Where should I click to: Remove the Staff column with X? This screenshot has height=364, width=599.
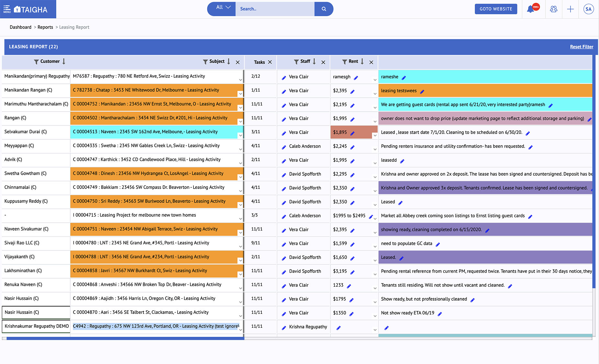pyautogui.click(x=323, y=62)
